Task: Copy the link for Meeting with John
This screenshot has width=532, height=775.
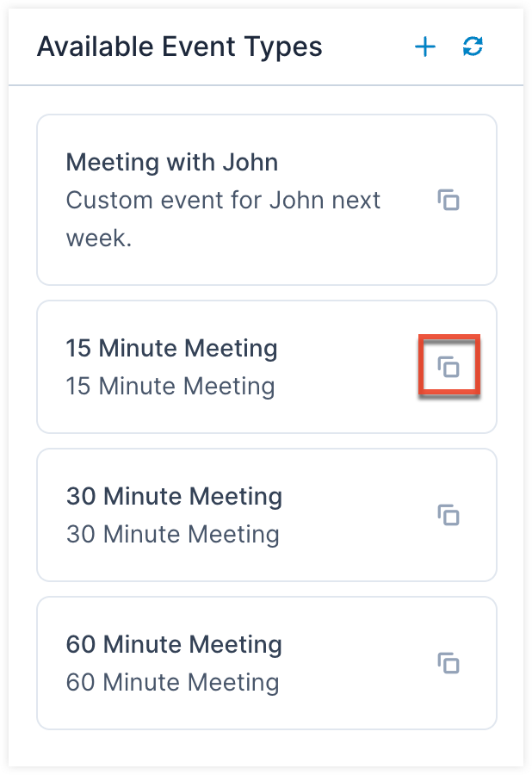Action: click(448, 200)
